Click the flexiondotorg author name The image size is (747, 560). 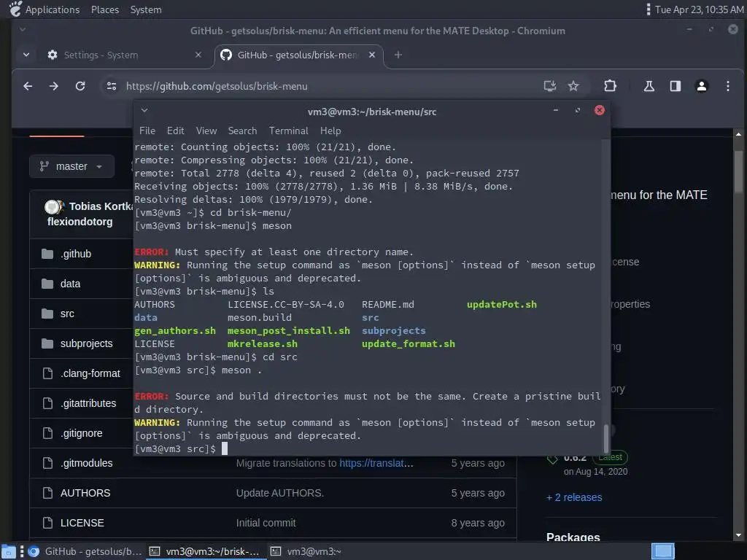(80, 222)
